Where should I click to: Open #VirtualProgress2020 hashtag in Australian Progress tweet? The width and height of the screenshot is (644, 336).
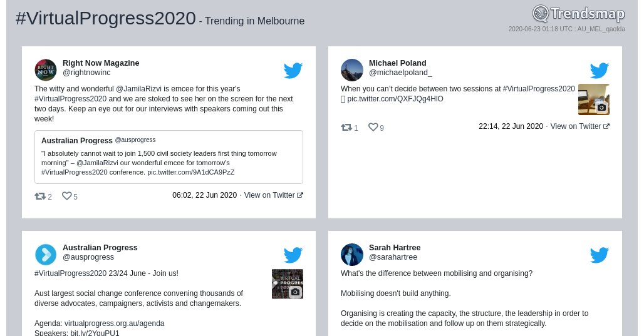[71, 273]
